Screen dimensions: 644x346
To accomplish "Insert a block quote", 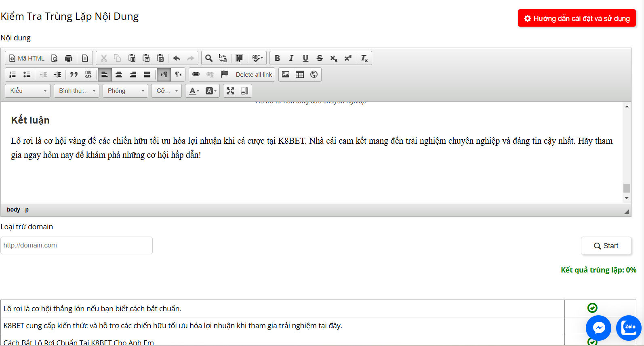I will click(74, 74).
